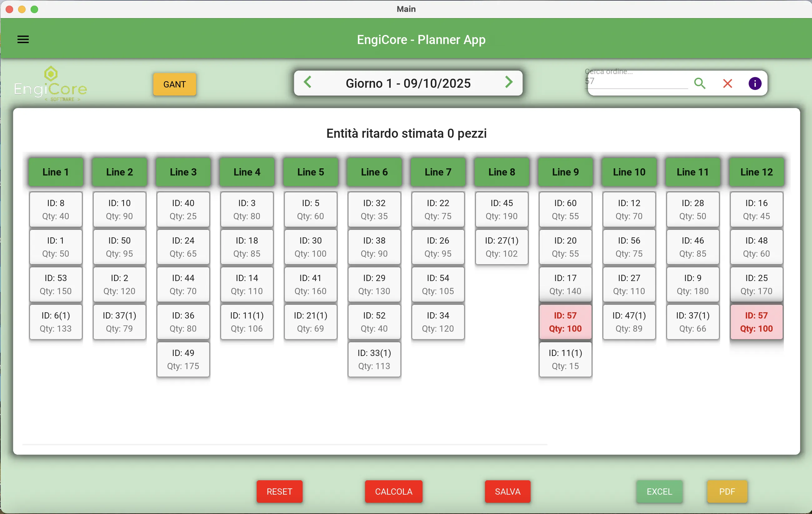Viewport: 812px width, 514px height.
Task: Select the ID: 8 order card
Action: point(56,209)
